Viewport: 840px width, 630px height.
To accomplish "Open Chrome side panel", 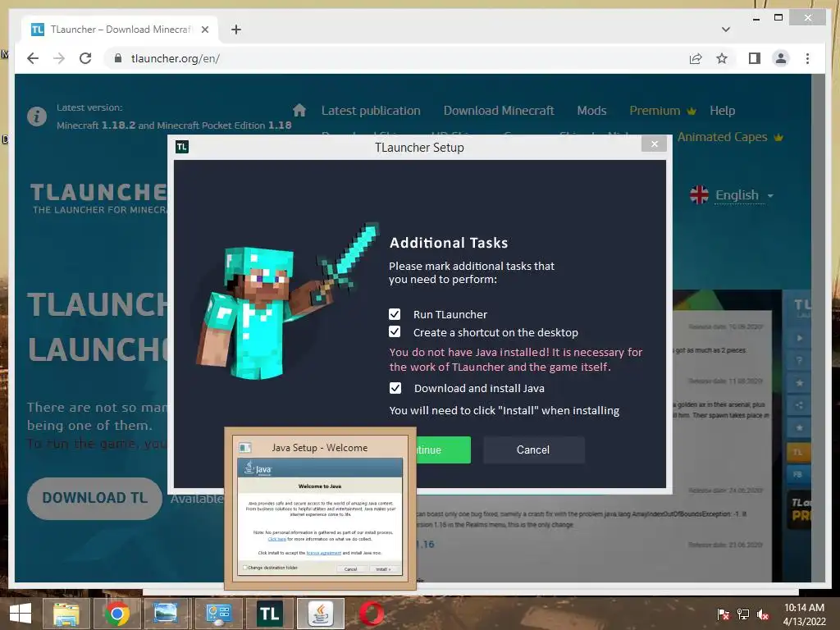I will click(x=755, y=58).
